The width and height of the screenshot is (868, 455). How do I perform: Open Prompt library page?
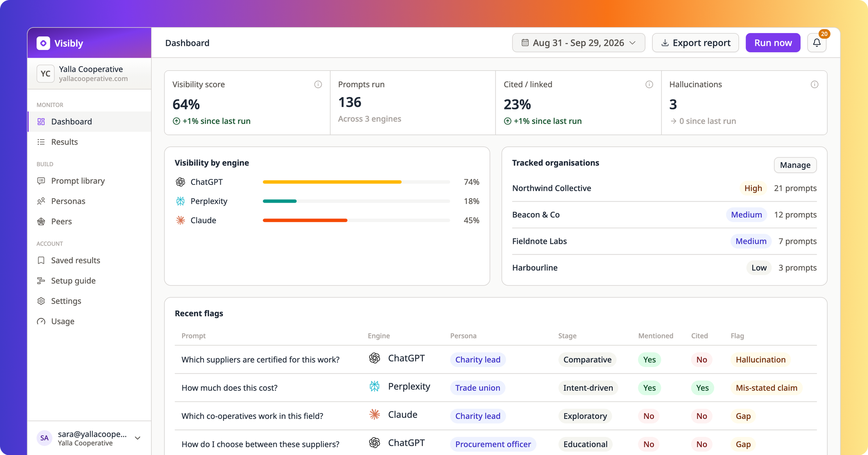(x=89, y=181)
